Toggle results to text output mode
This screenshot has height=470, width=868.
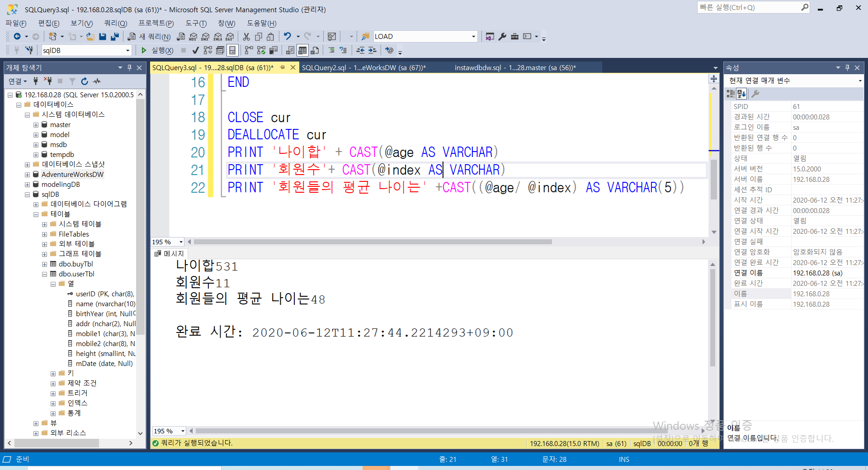290,50
